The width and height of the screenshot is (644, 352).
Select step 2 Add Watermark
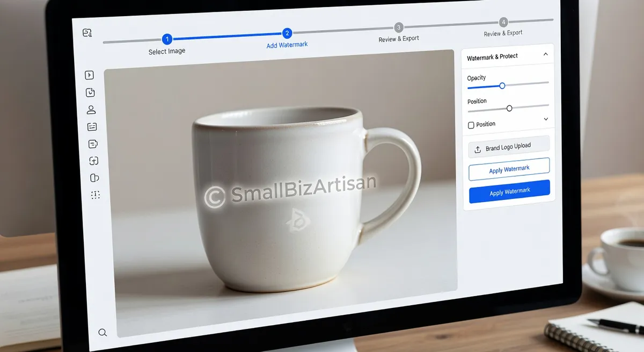coord(287,33)
